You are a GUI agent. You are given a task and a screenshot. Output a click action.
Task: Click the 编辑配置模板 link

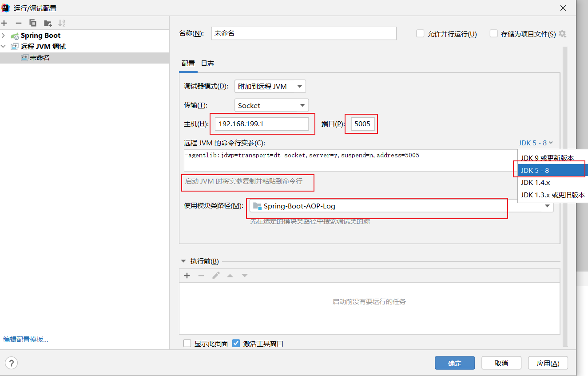[24, 339]
